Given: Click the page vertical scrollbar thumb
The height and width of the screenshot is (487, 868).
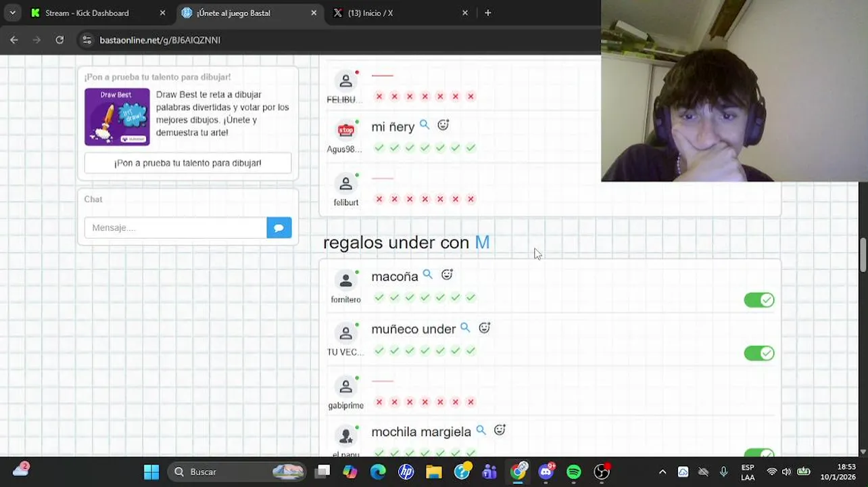Looking at the screenshot, I should 863,254.
